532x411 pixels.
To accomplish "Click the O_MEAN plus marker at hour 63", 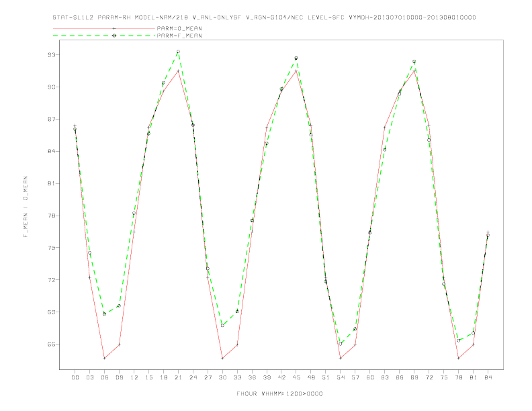I will click(385, 127).
